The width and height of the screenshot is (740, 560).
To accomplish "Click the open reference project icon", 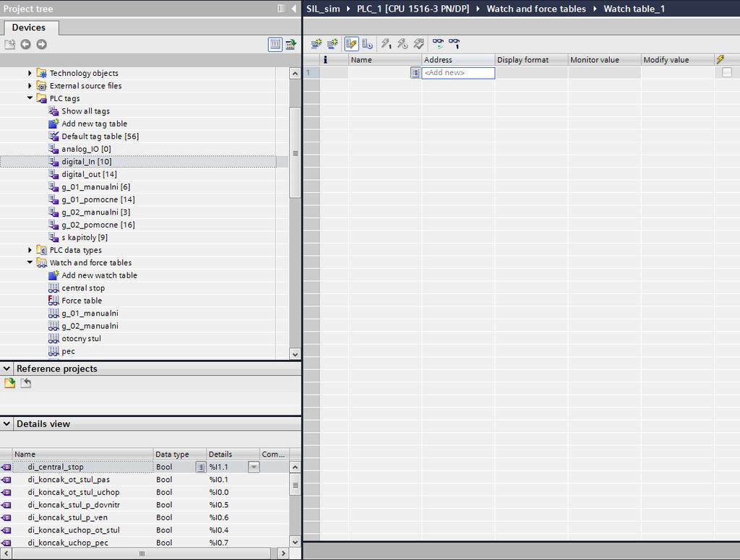I will [10, 383].
